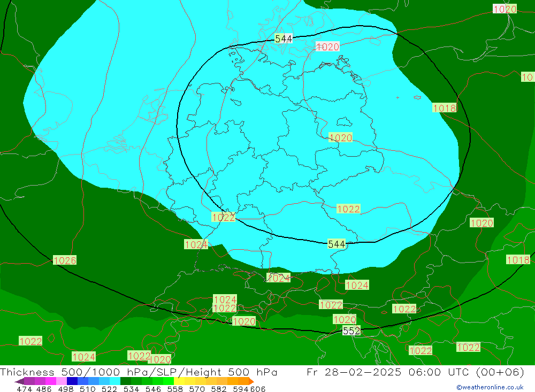Click the 1018 label on the northeast 544 contour
Image resolution: width=535 pixels, height=392 pixels.
(x=444, y=108)
